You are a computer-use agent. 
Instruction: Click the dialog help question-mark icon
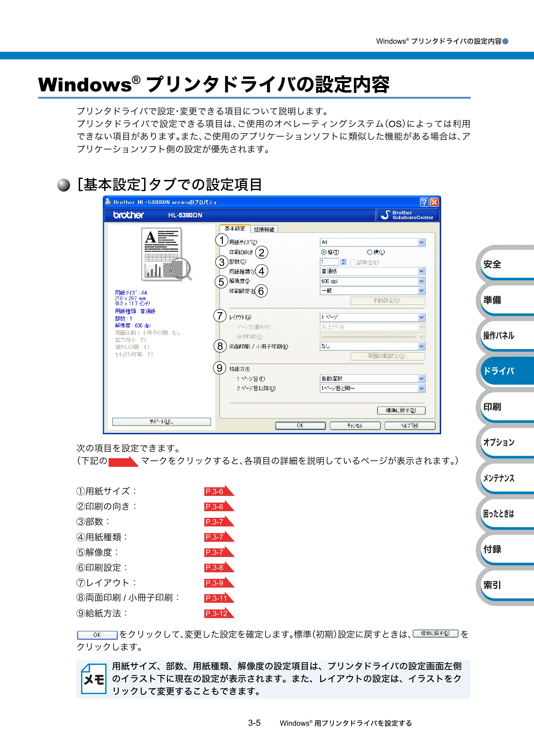(x=424, y=202)
